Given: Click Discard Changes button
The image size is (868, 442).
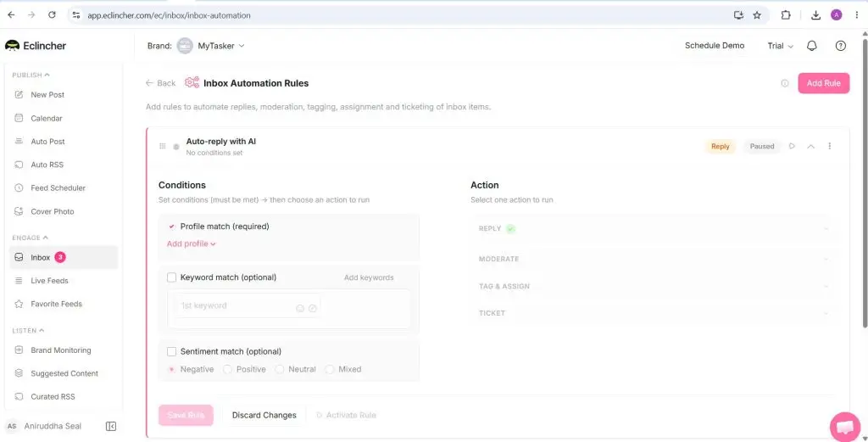Looking at the screenshot, I should pyautogui.click(x=264, y=415).
